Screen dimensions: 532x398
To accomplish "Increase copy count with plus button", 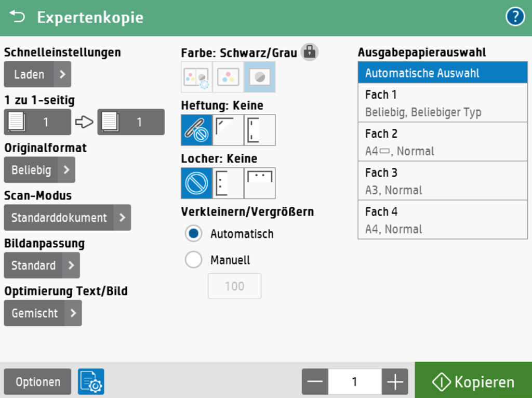I will [x=395, y=382].
